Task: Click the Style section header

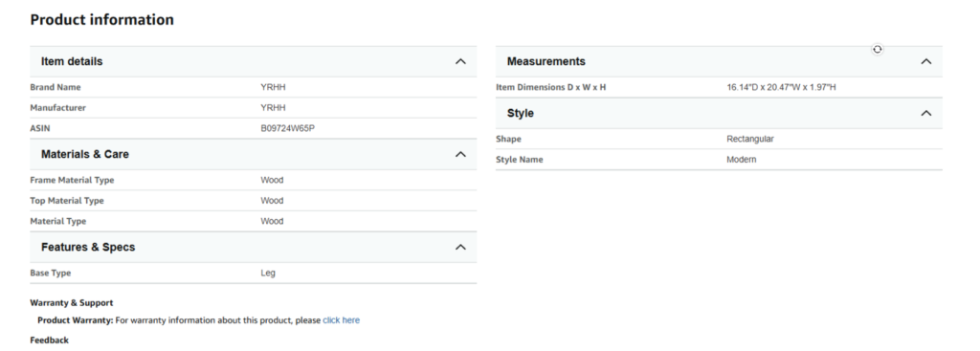Action: pyautogui.click(x=719, y=113)
